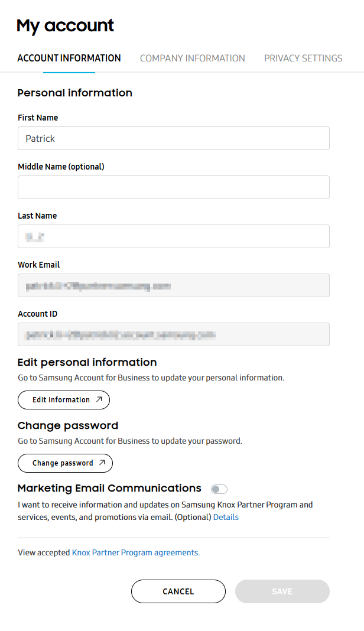Enable the Marketing Email Communications toggle
Viewport: 364px width, 631px height.
(x=219, y=489)
